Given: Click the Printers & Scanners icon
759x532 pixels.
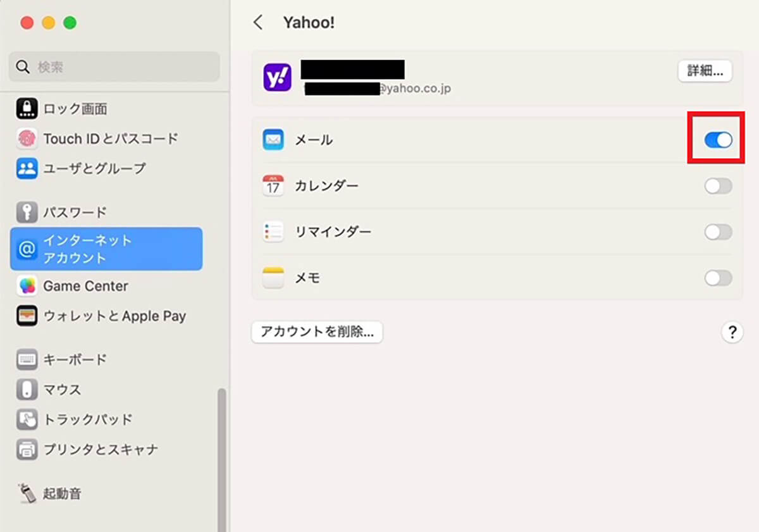Looking at the screenshot, I should click(27, 449).
